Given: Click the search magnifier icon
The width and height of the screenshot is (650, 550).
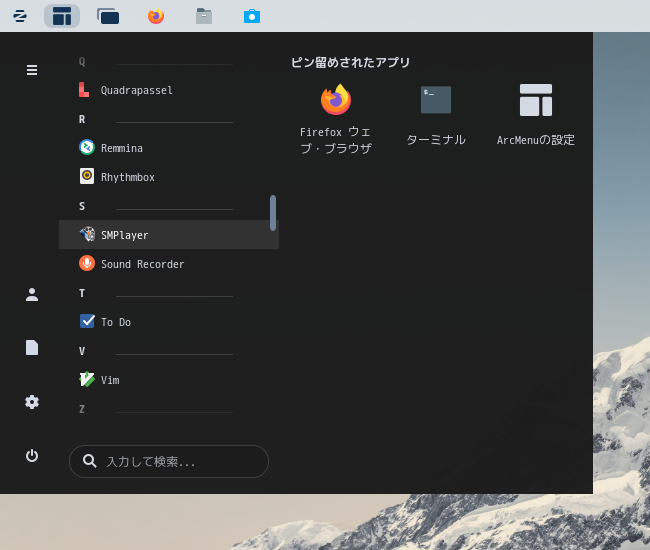Looking at the screenshot, I should 90,461.
